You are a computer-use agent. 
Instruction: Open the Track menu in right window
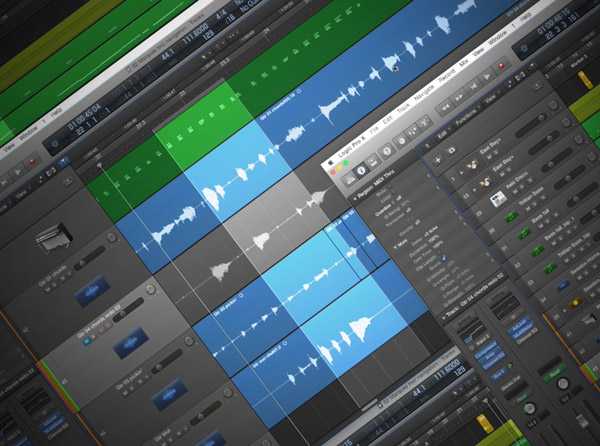pyautogui.click(x=404, y=109)
